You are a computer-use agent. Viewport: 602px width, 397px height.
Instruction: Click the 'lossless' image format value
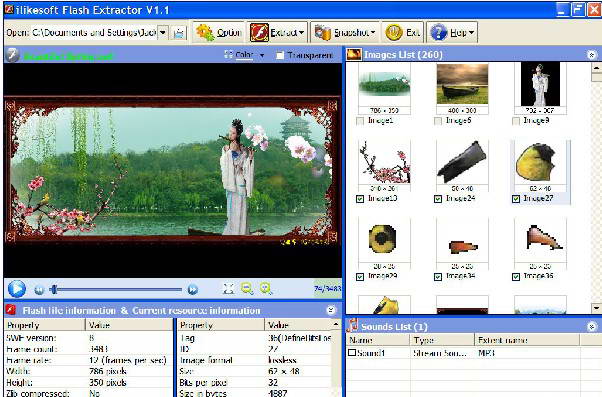pyautogui.click(x=282, y=360)
